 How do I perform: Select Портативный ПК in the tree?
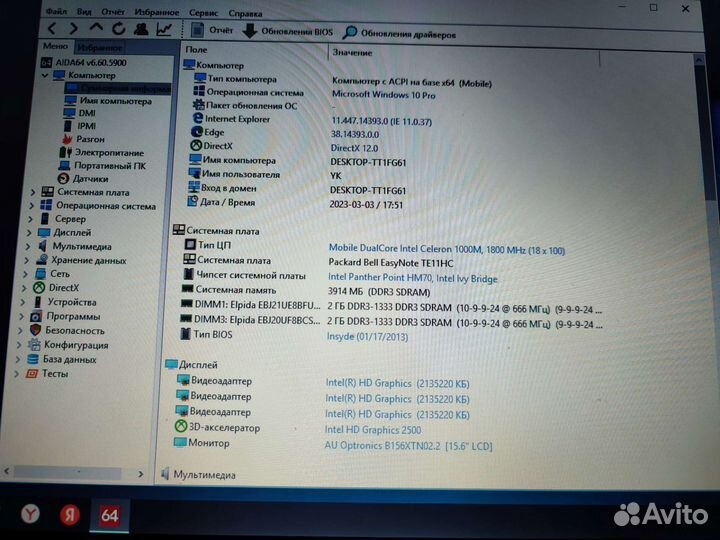pyautogui.click(x=110, y=165)
